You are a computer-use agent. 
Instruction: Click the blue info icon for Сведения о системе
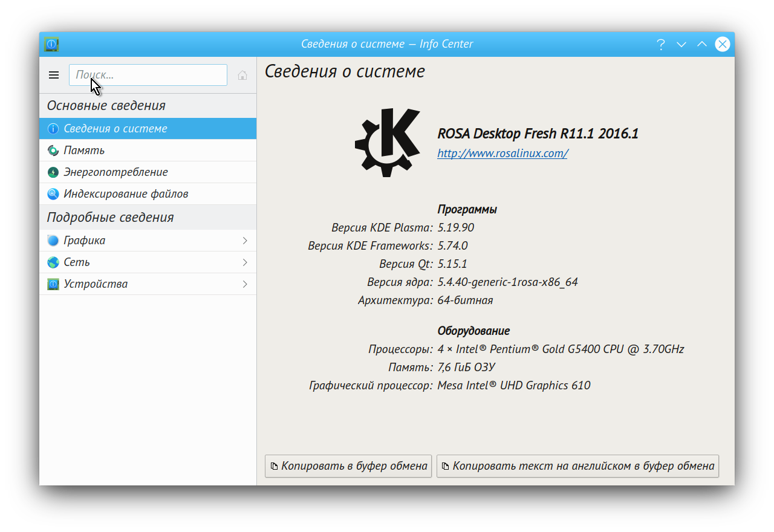53,129
